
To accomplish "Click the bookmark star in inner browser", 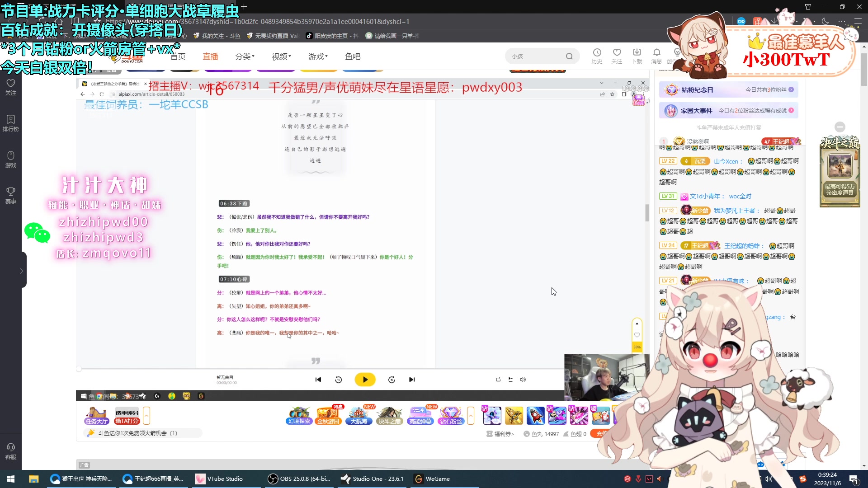I will click(x=612, y=94).
